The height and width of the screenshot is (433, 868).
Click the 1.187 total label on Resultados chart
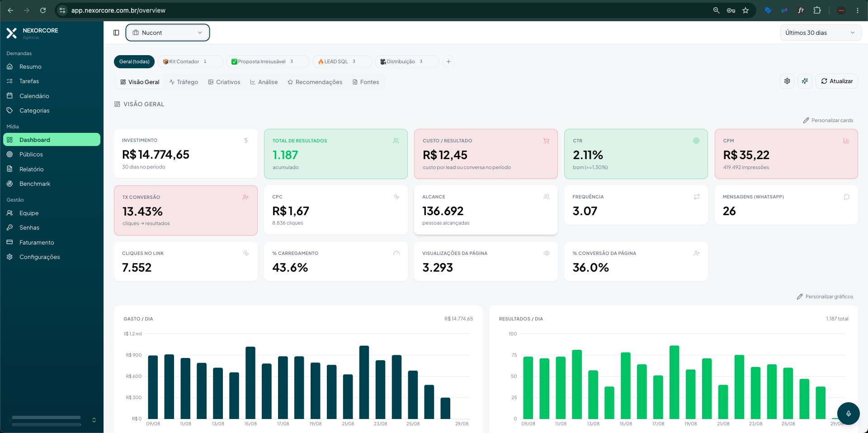[837, 319]
